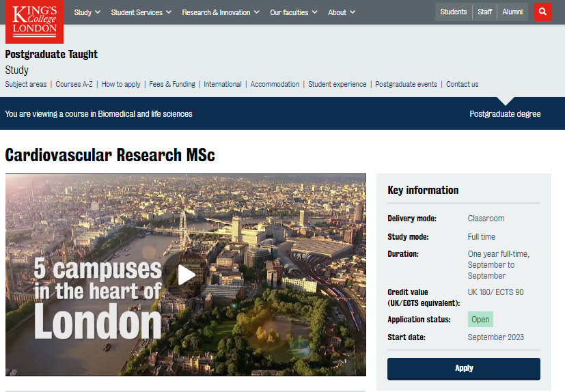
Task: Click the King's College London logo
Action: point(34,20)
